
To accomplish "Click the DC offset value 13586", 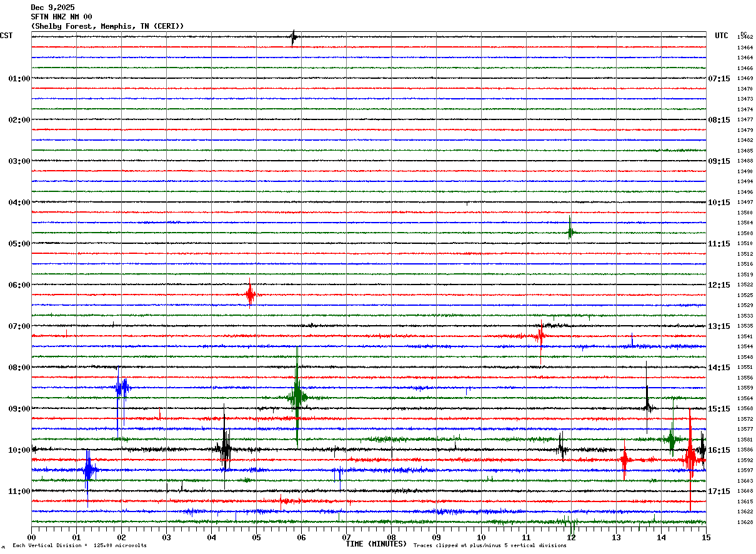I will [745, 450].
